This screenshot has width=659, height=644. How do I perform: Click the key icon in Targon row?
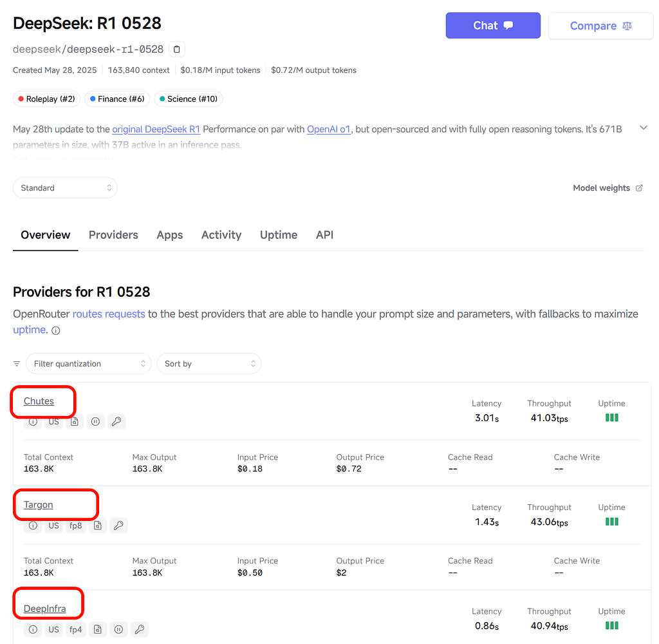click(119, 526)
